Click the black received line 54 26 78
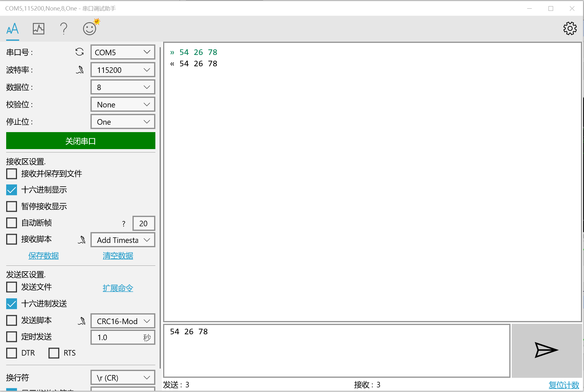Screen dimensions: 584x392 (x=194, y=64)
